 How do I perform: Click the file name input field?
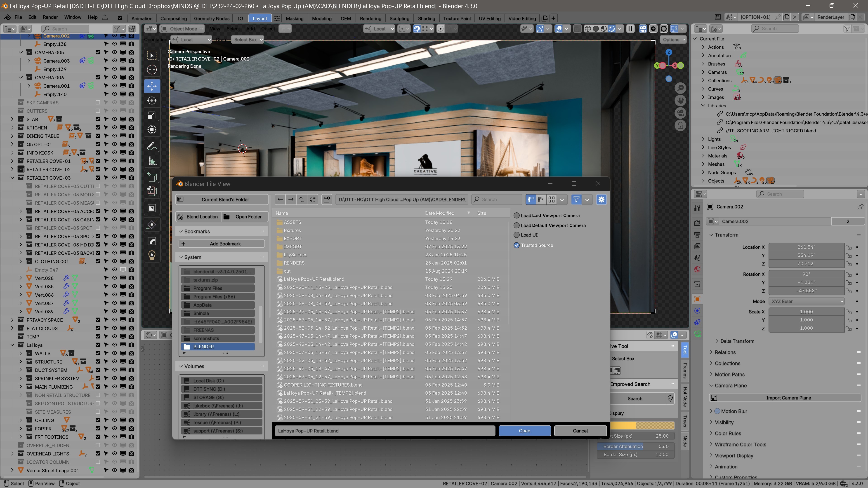[385, 431]
